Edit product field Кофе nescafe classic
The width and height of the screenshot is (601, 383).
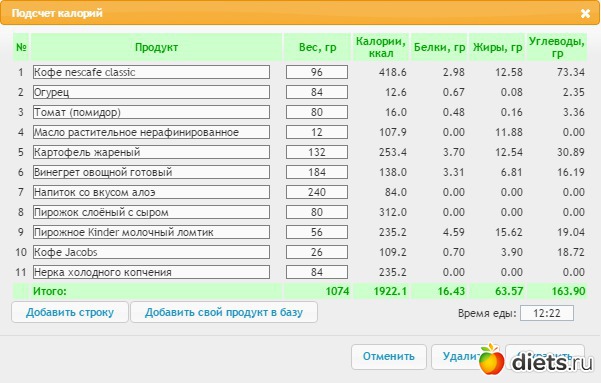click(151, 72)
